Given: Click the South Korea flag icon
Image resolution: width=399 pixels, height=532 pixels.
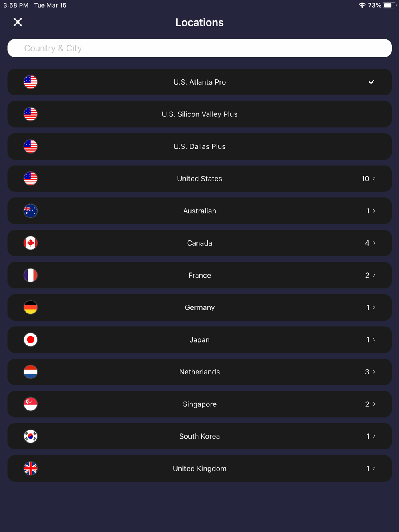Looking at the screenshot, I should coord(30,436).
